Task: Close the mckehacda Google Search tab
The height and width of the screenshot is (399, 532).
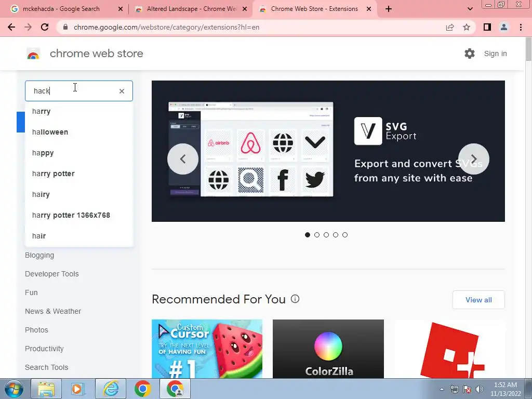Action: tap(121, 9)
